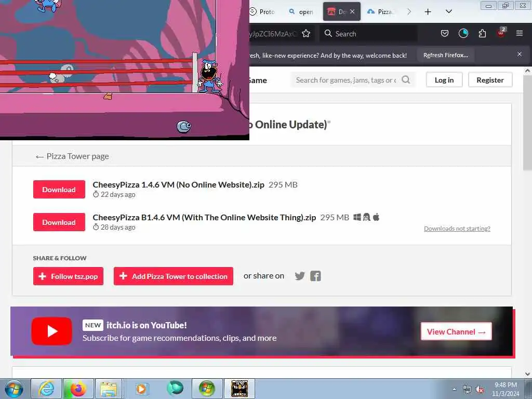Open Windows Media Player from taskbar
The height and width of the screenshot is (399, 532).
point(141,389)
